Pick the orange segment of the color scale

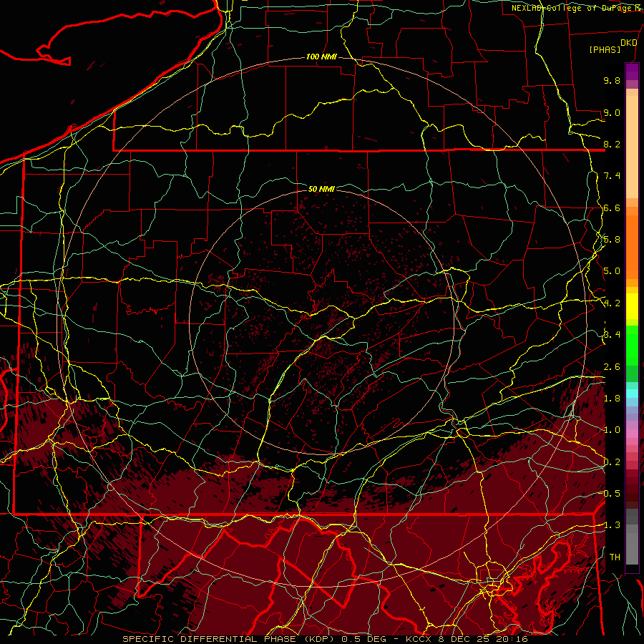click(632, 248)
